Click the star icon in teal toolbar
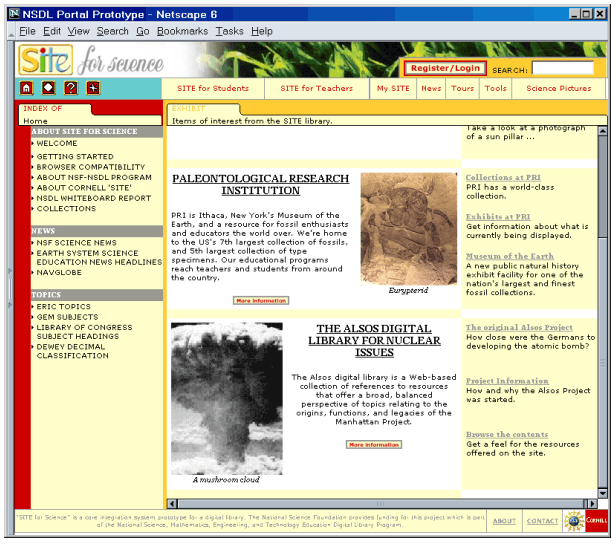The width and height of the screenshot is (616, 544). click(93, 88)
